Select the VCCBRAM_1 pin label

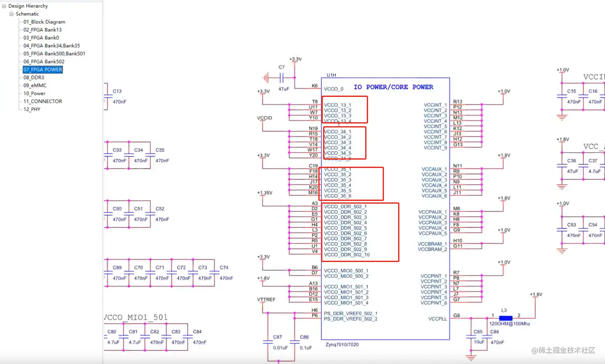pos(432,244)
